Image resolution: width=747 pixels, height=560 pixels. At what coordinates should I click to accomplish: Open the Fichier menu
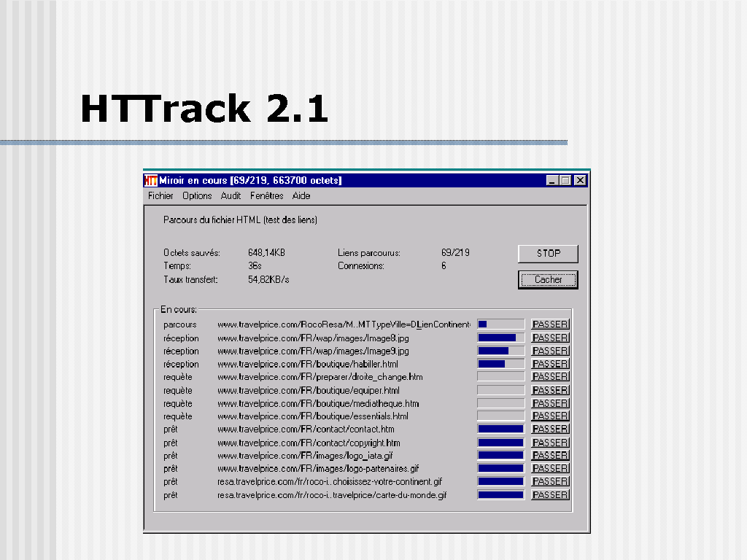(160, 195)
